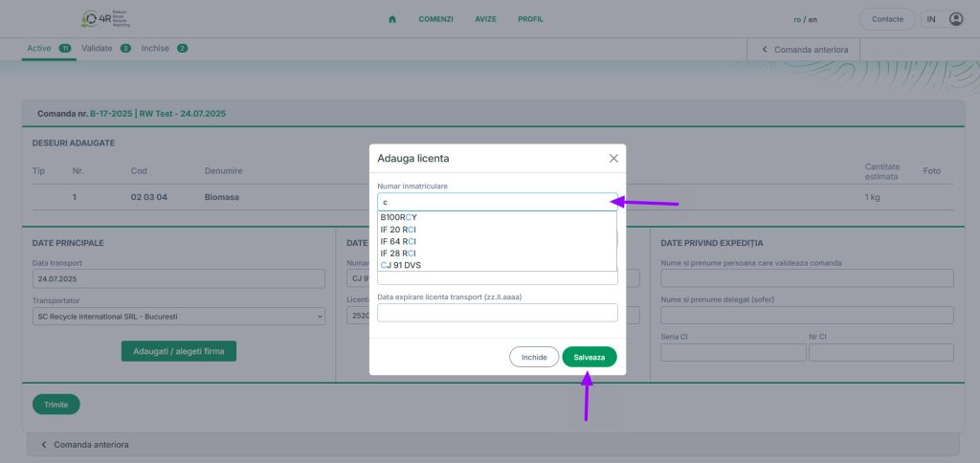Image resolution: width=980 pixels, height=463 pixels.
Task: Click the left chevron beside bottom Comanda anterioara
Action: click(42, 445)
